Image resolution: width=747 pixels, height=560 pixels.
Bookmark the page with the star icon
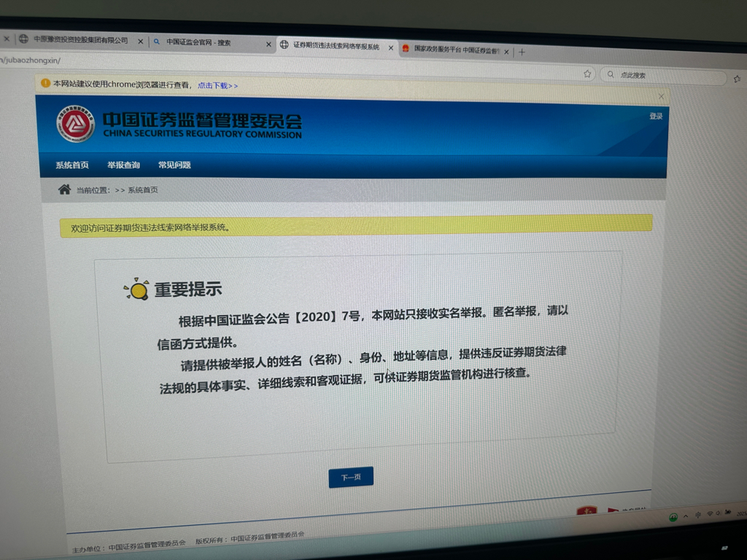587,74
